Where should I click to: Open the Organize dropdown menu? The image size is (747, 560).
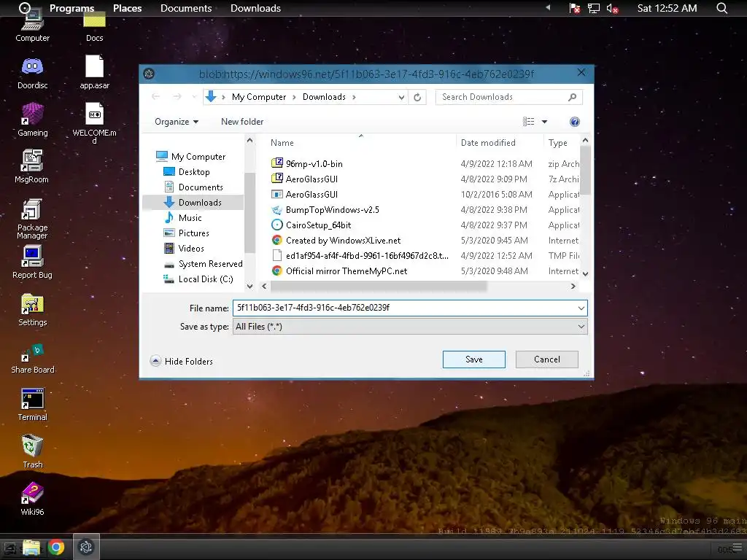(177, 122)
